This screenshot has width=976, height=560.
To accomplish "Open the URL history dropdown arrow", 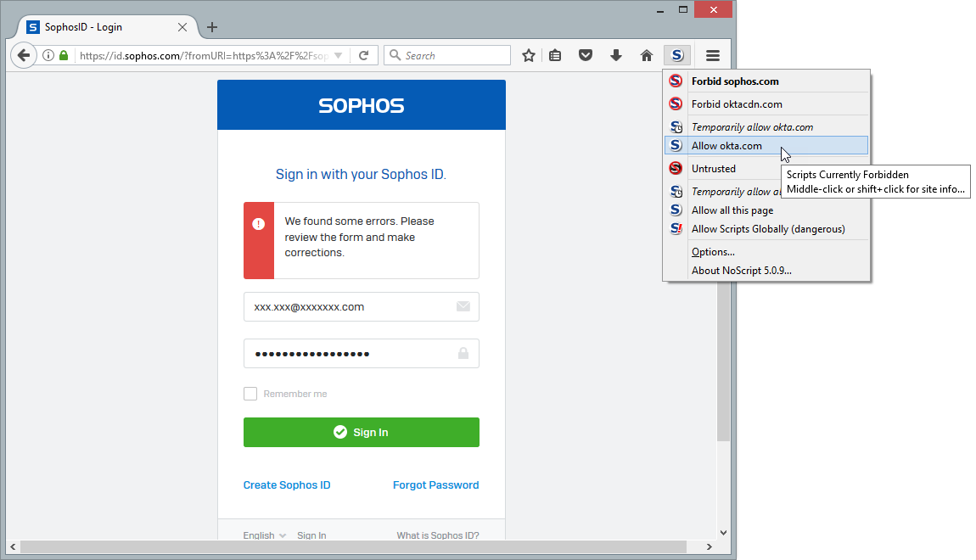I will click(x=338, y=55).
